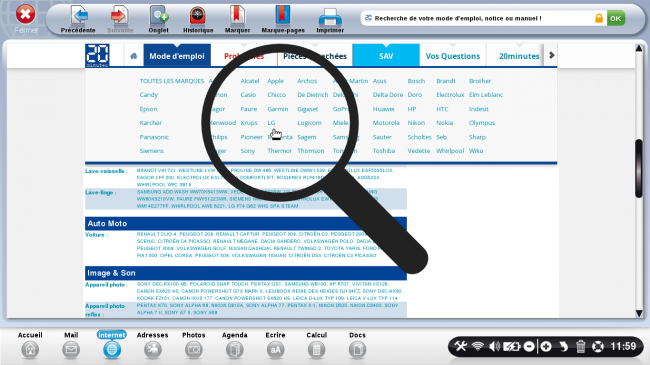Open the Marque-pages bookmarks list
Screen dimensions: 650x365
tap(283, 19)
